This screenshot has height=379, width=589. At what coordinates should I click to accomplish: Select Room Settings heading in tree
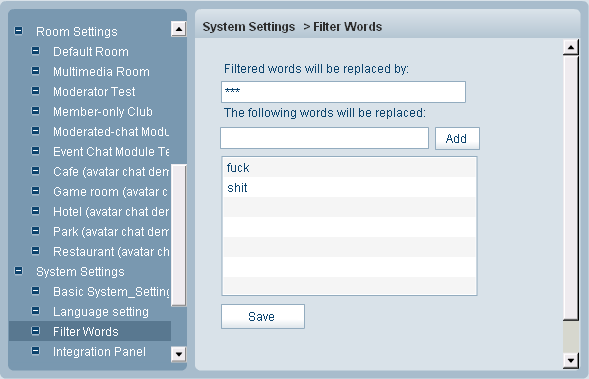pos(77,32)
